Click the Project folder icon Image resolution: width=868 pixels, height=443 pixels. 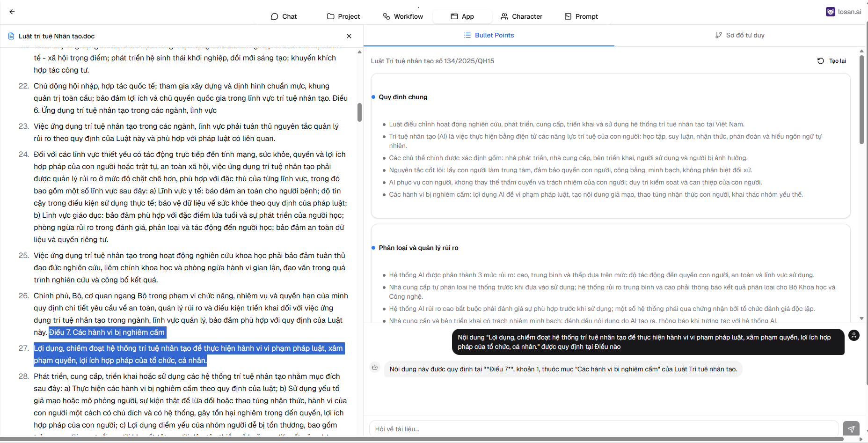pyautogui.click(x=331, y=16)
